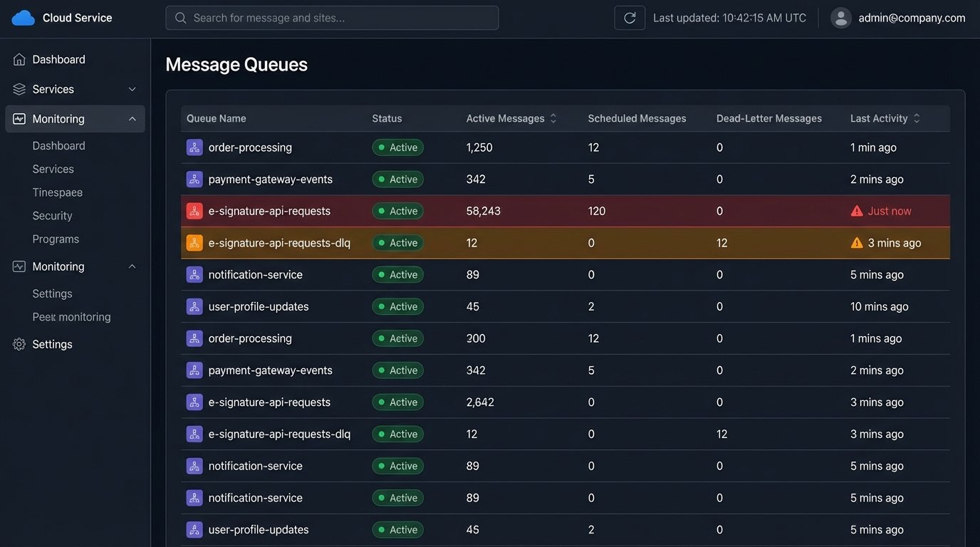The image size is (980, 547).
Task: Collapse the Monitoring sidebar section
Action: [x=131, y=118]
